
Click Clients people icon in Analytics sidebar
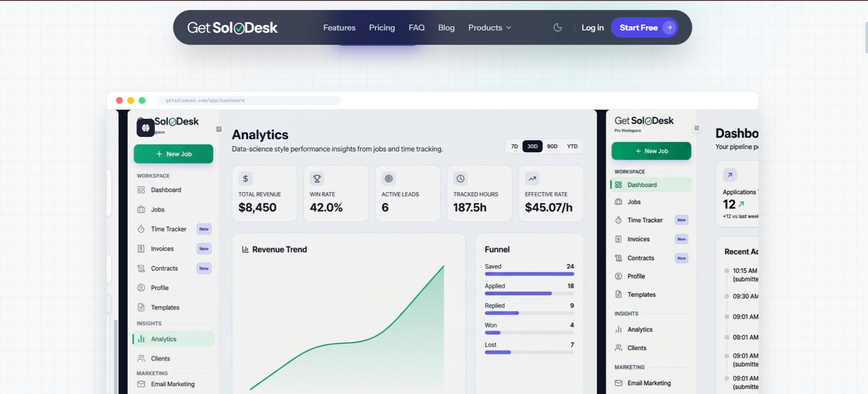click(141, 359)
